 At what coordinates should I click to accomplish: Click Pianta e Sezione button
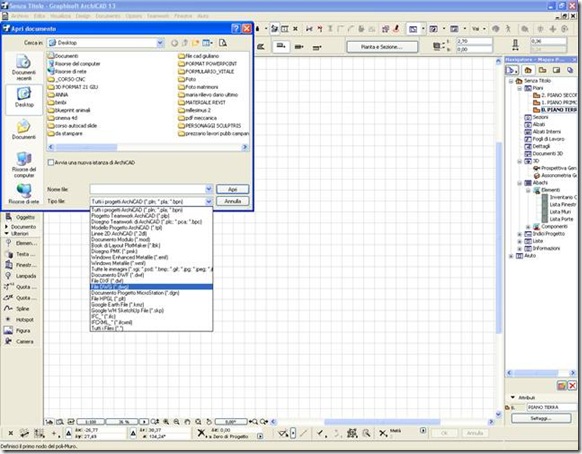click(x=382, y=47)
